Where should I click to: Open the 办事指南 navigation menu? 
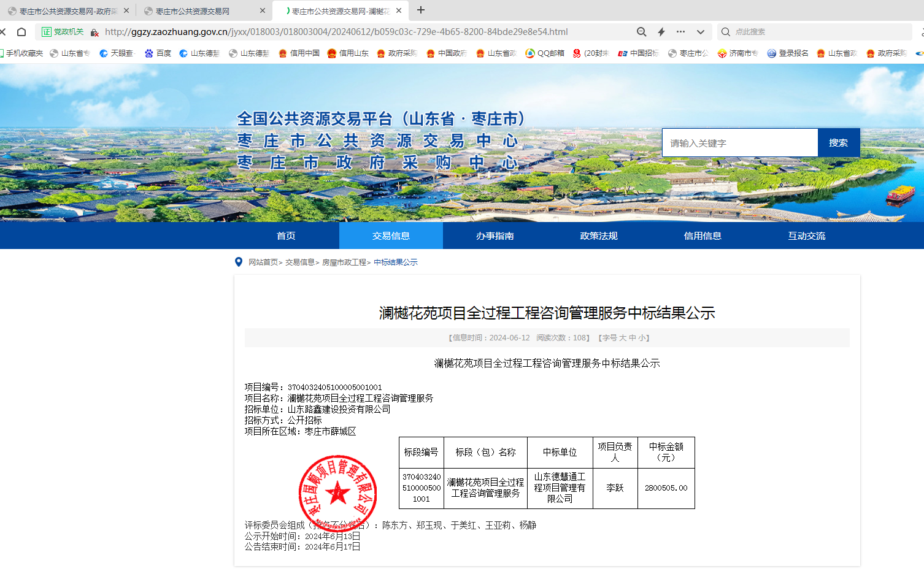point(495,236)
